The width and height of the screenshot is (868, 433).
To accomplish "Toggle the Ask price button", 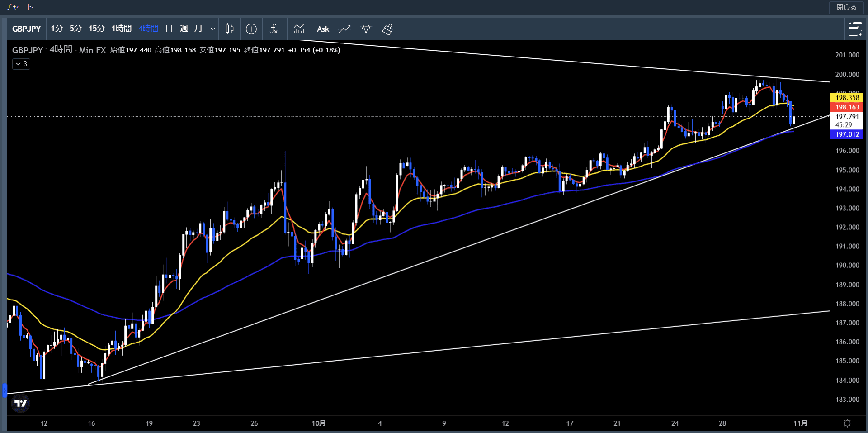I will point(323,29).
